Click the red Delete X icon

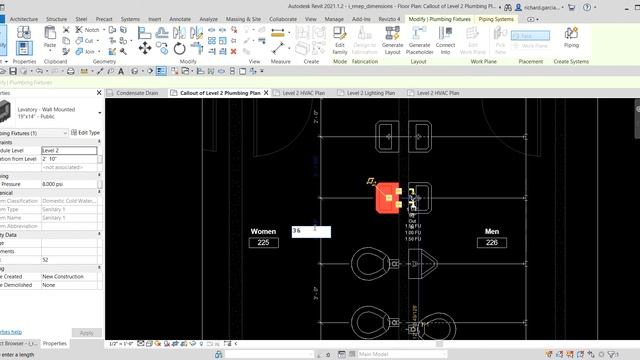[x=233, y=51]
